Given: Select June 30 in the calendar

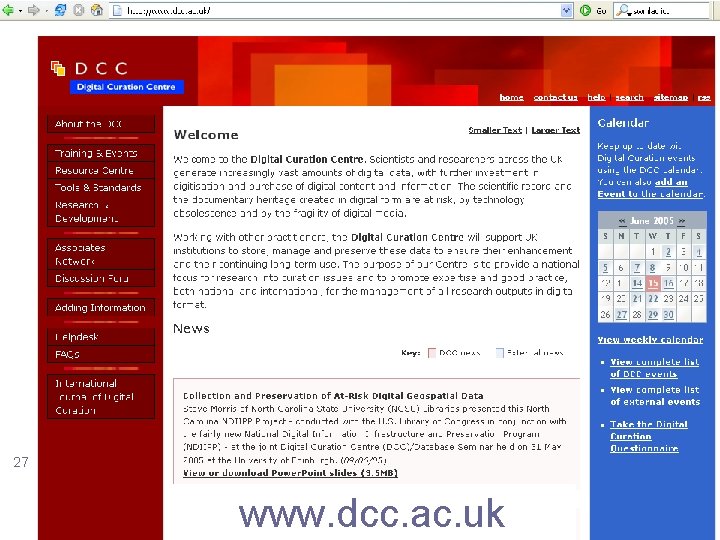Looking at the screenshot, I should [668, 315].
